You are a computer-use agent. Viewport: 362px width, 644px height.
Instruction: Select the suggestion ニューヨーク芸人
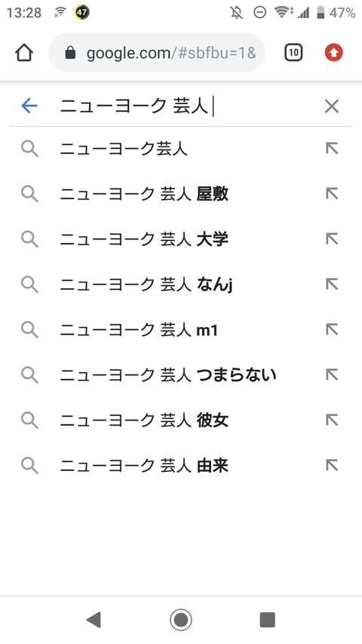click(181, 149)
